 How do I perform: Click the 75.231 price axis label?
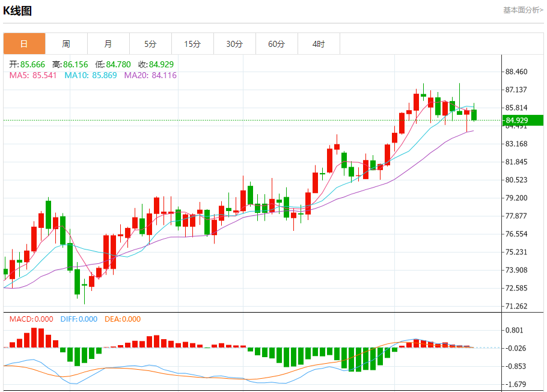click(516, 252)
